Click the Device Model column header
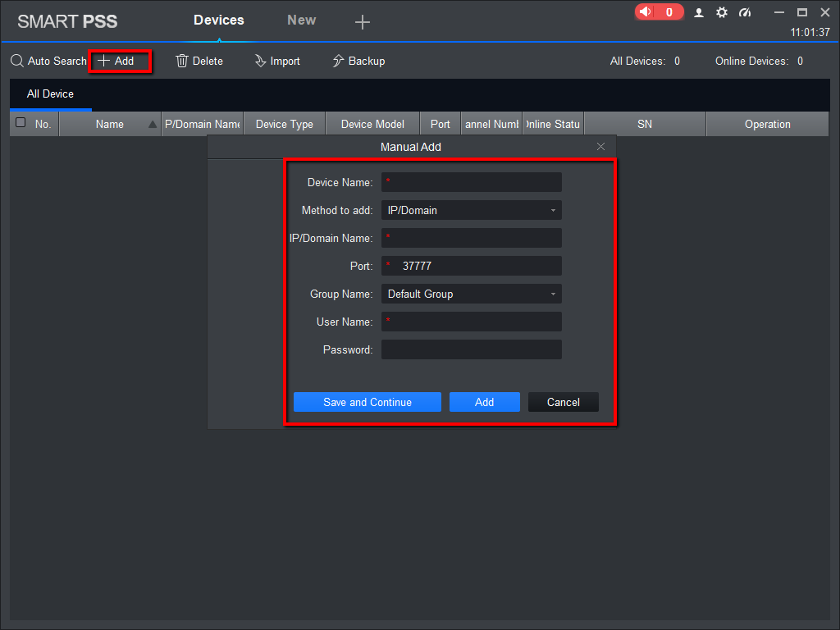The width and height of the screenshot is (840, 630). pyautogui.click(x=373, y=125)
